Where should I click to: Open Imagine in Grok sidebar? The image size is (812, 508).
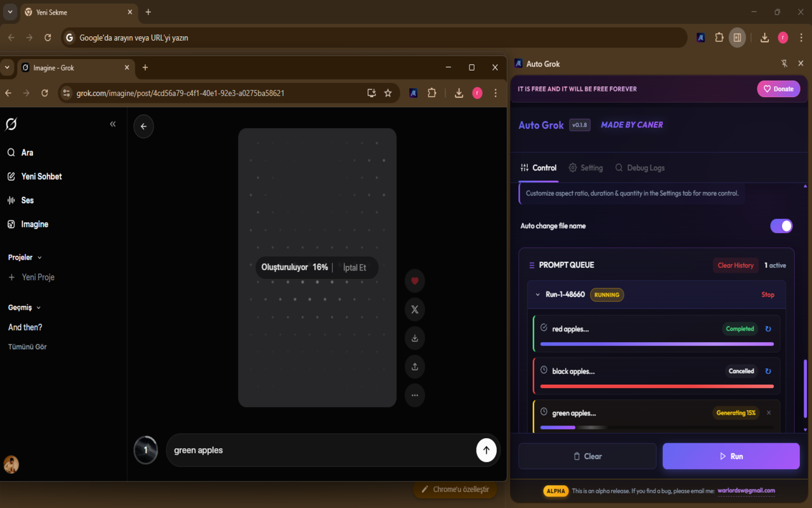(28, 224)
